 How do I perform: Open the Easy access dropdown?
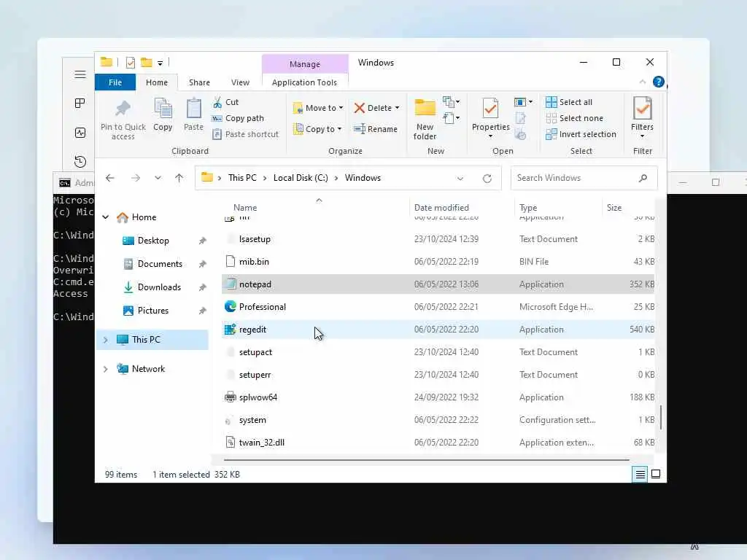[451, 117]
